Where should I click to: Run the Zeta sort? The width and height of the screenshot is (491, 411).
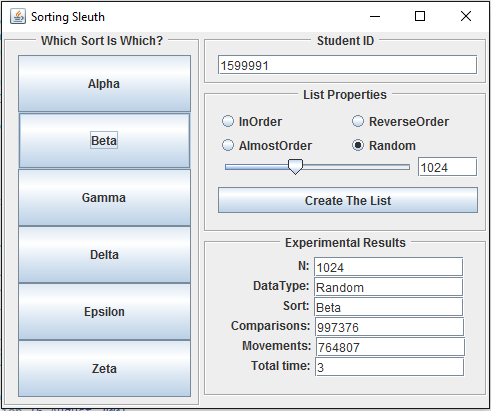pyautogui.click(x=104, y=369)
